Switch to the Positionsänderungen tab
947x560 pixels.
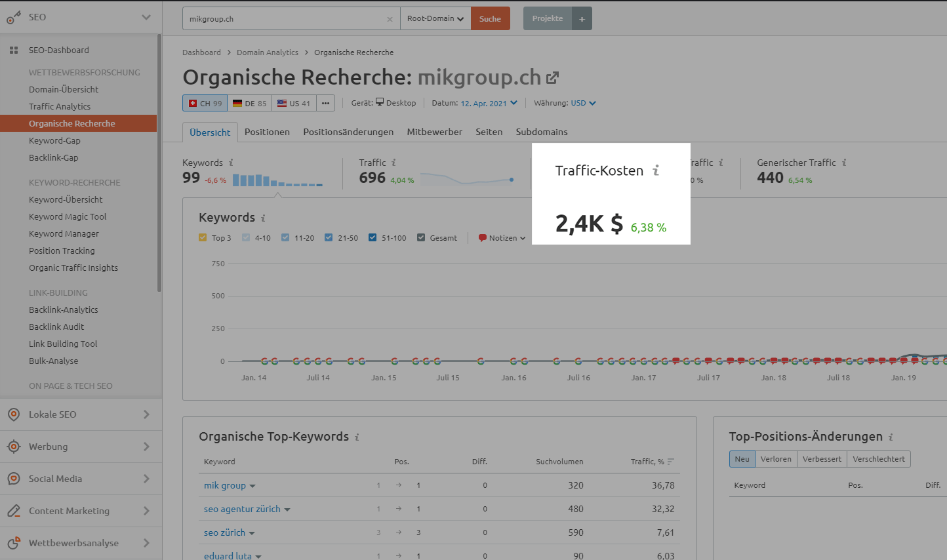[x=348, y=132]
